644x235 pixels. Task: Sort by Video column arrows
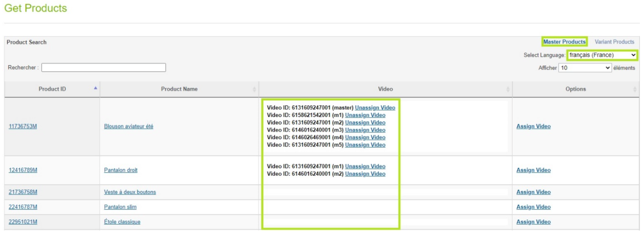(508, 89)
